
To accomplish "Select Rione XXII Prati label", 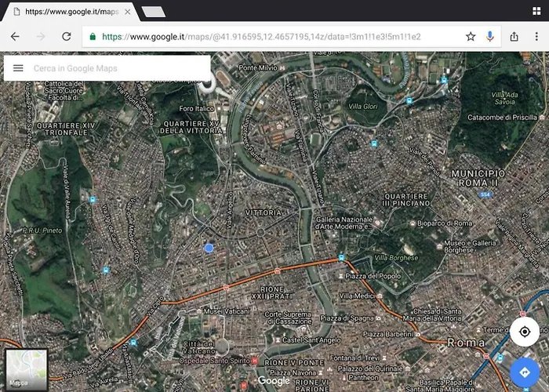I will [x=272, y=293].
